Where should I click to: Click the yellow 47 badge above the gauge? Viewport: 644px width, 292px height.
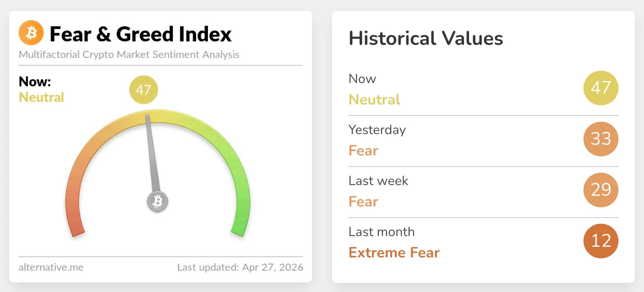pos(143,90)
